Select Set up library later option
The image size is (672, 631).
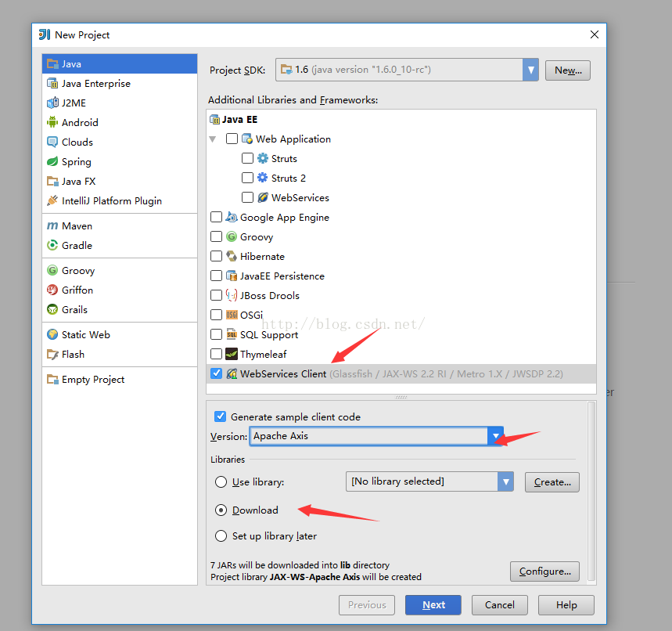pos(221,536)
